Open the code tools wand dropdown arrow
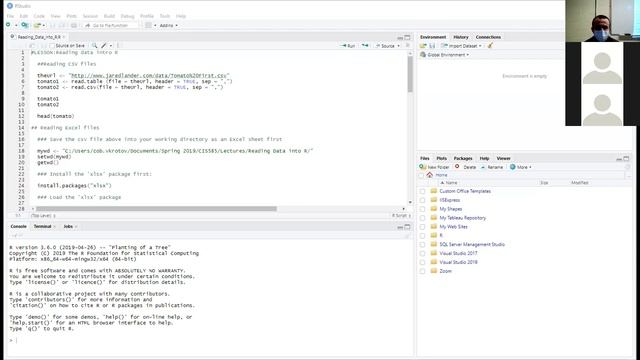The width and height of the screenshot is (640, 360). 111,46
